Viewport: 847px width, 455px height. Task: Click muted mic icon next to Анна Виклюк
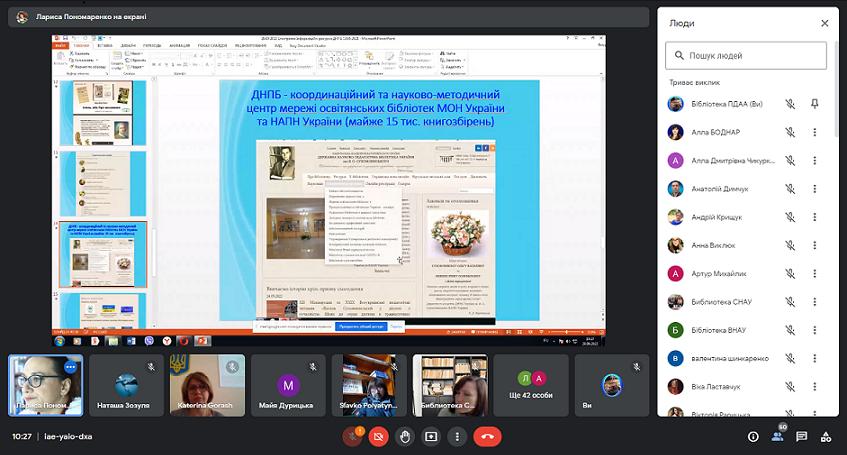(790, 245)
